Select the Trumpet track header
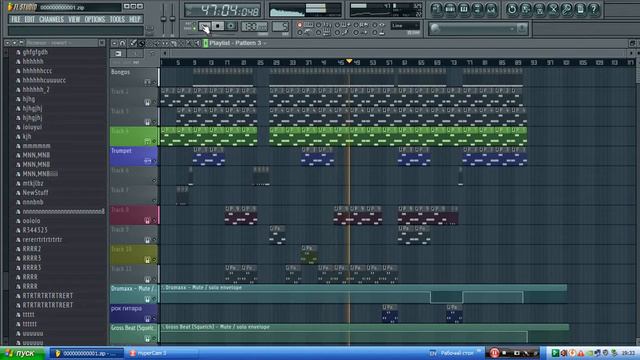The height and width of the screenshot is (360, 640). pos(134,156)
